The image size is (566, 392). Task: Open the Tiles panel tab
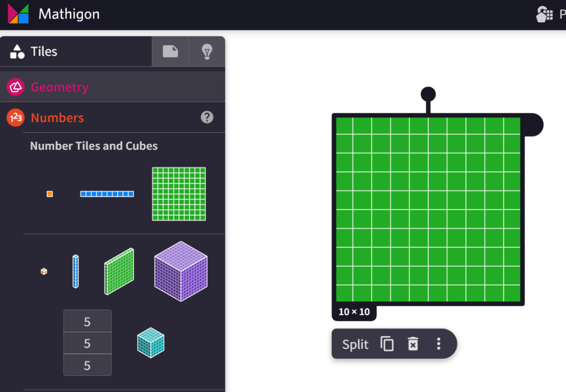[x=34, y=52]
